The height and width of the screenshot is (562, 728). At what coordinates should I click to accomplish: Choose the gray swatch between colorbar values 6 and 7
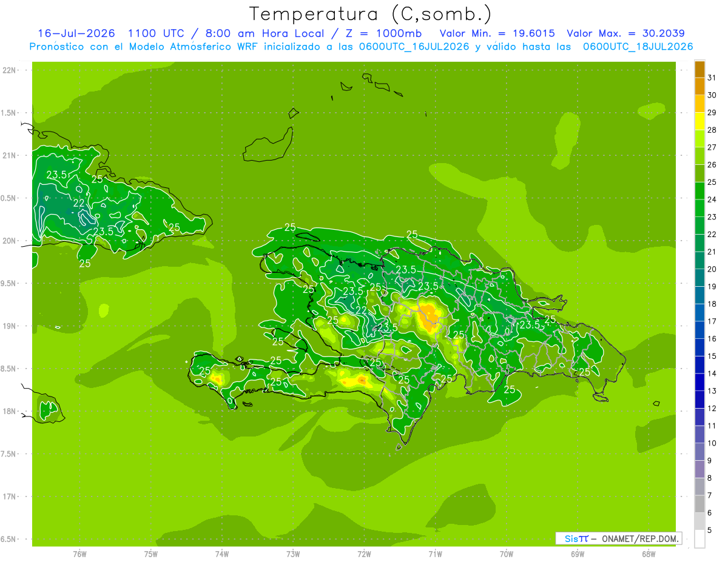coord(699,504)
